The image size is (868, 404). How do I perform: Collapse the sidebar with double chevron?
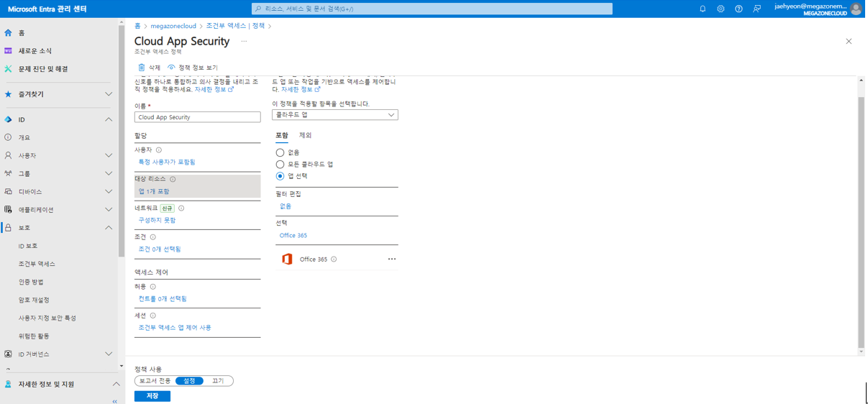(x=114, y=401)
